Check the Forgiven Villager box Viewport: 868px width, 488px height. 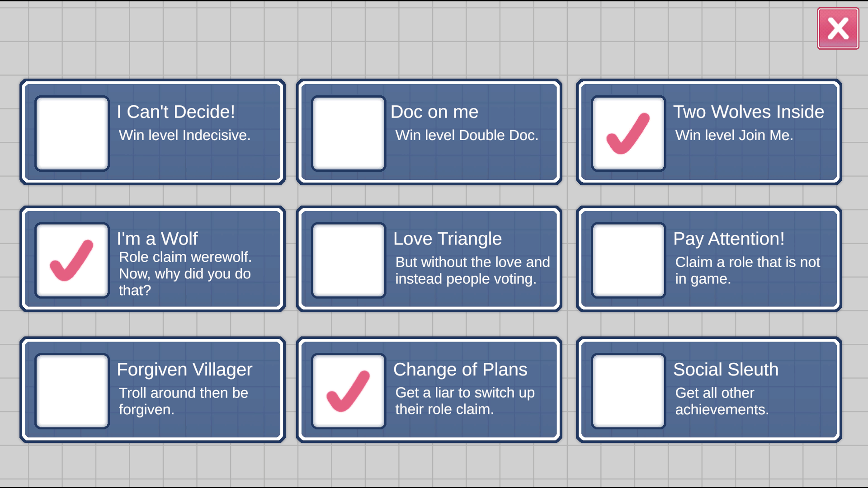pos(72,390)
